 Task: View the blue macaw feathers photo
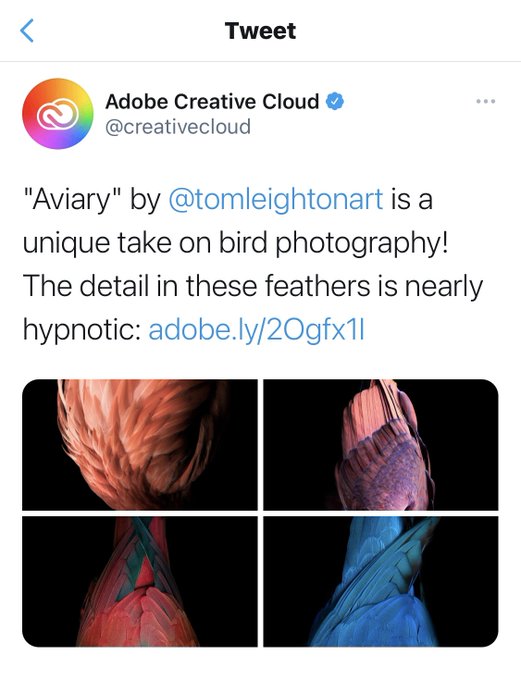[381, 582]
